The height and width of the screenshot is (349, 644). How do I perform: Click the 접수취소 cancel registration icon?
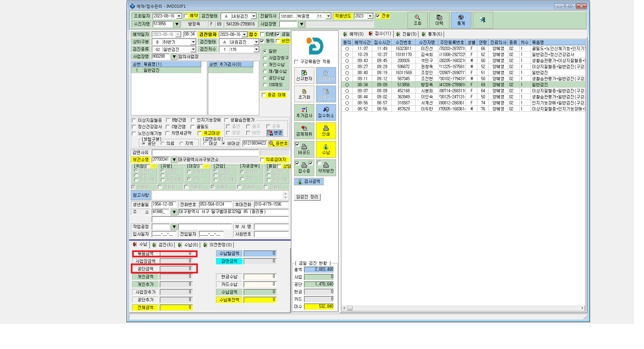point(326,112)
